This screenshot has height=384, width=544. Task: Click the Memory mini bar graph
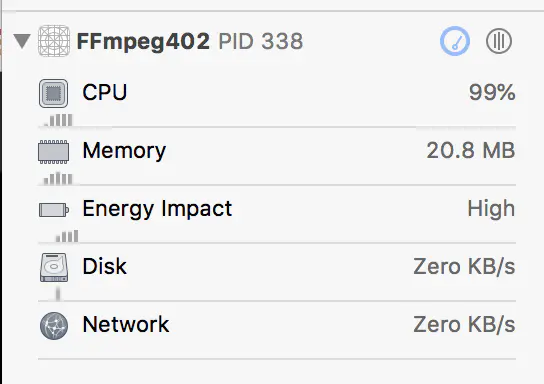(58, 178)
